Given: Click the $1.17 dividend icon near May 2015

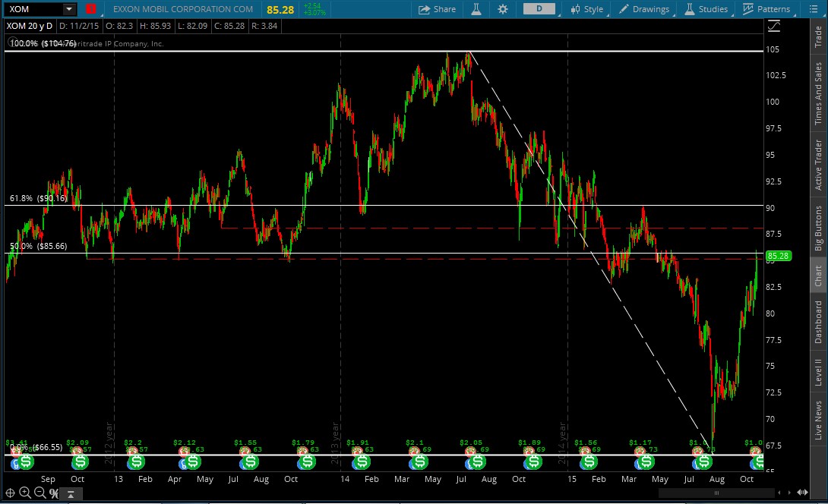Looking at the screenshot, I should point(646,461).
